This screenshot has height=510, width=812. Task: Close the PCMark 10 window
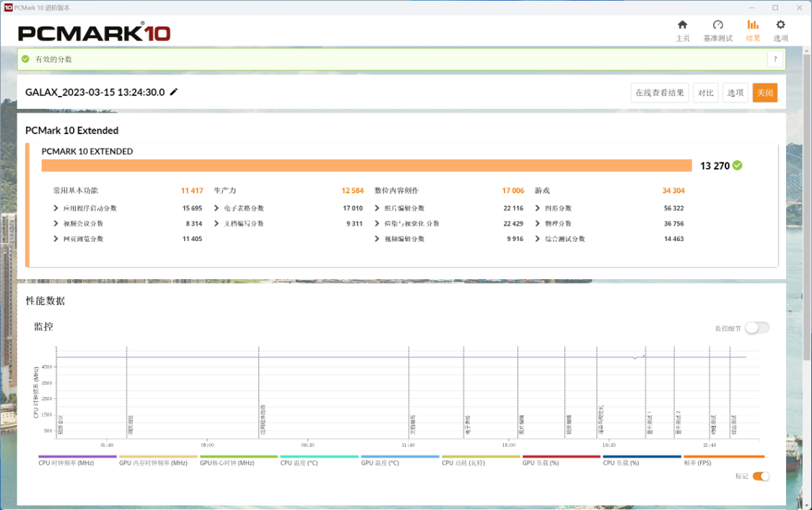[x=799, y=8]
